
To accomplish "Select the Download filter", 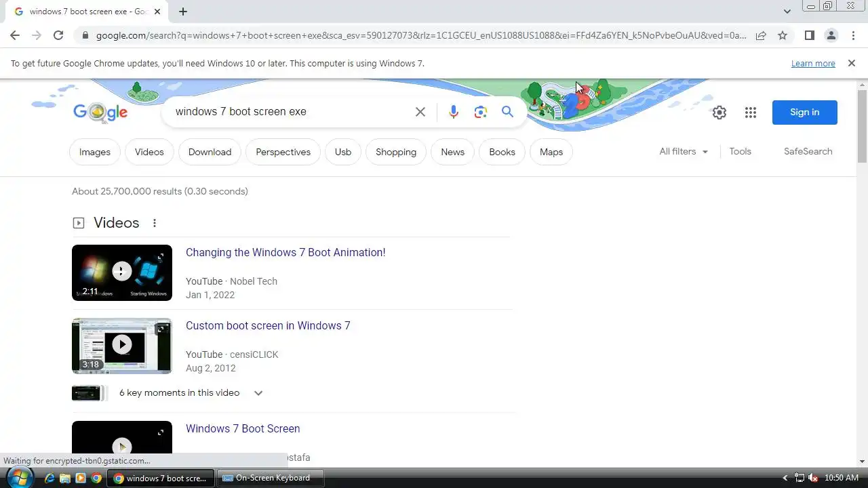I will [x=210, y=152].
